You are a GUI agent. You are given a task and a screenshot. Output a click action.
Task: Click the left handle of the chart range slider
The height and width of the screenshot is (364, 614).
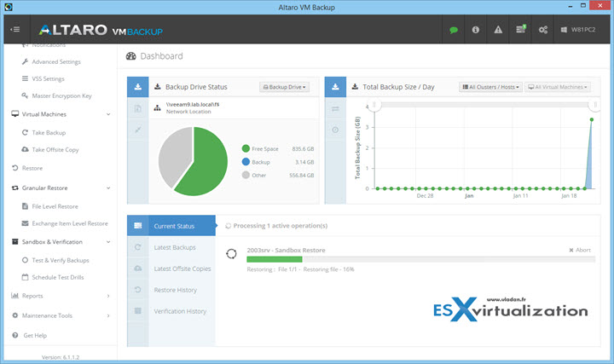374,105
